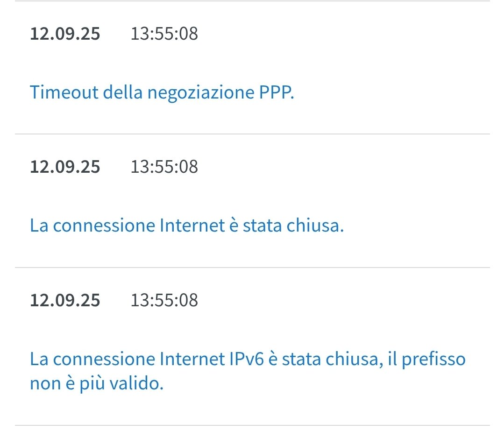Screen dimensions: 504x430
Task: Click the divider line below the IPv6 entry
Action: (x=252, y=425)
